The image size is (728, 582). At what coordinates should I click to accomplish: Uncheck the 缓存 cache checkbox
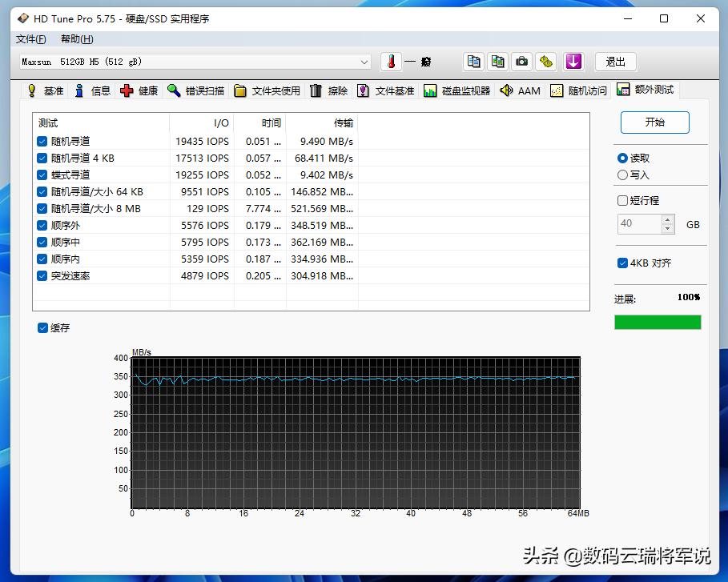point(42,327)
